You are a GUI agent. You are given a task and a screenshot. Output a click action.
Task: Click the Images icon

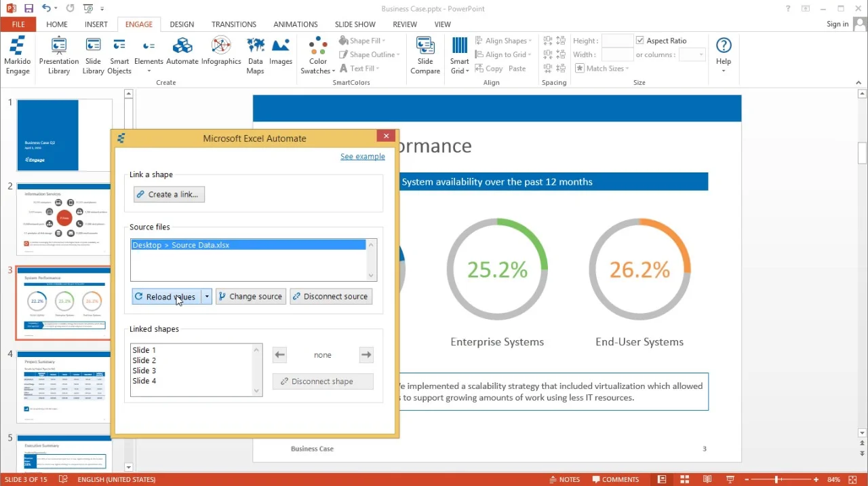[280, 52]
